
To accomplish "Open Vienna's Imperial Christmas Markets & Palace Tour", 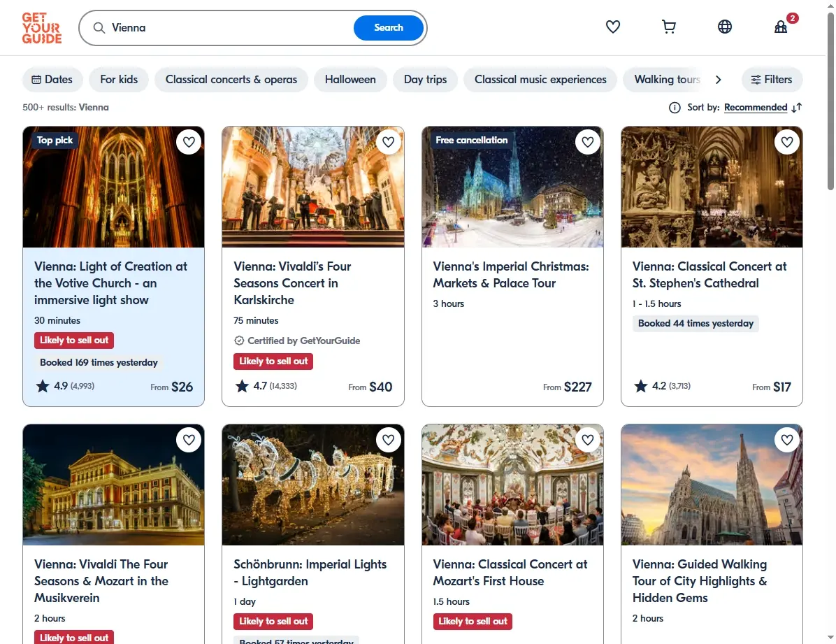I will coord(511,275).
